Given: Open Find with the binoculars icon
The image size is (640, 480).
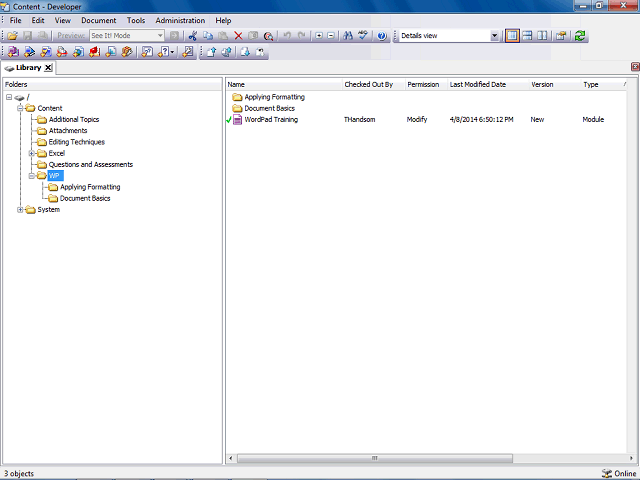Looking at the screenshot, I should (348, 36).
